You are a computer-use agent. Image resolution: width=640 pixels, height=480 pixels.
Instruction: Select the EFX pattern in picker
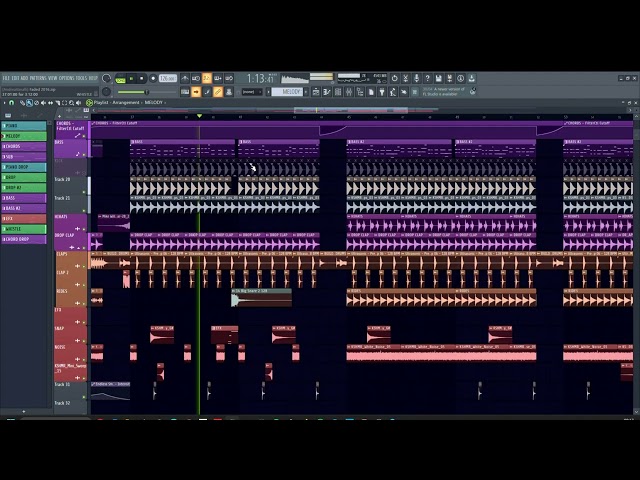24,219
